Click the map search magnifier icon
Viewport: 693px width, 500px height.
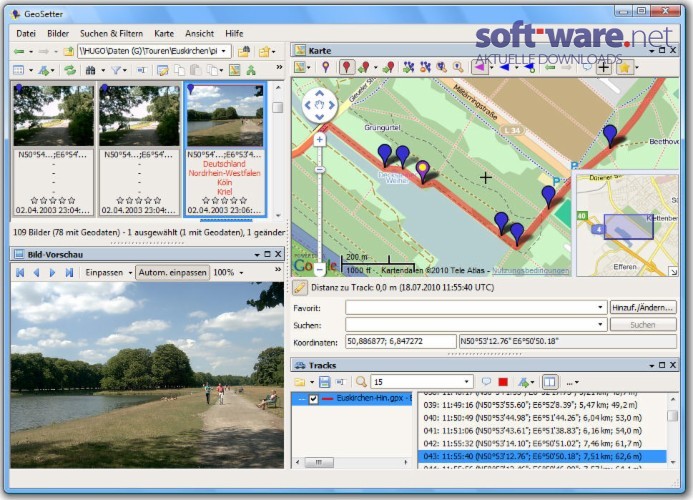coord(458,67)
